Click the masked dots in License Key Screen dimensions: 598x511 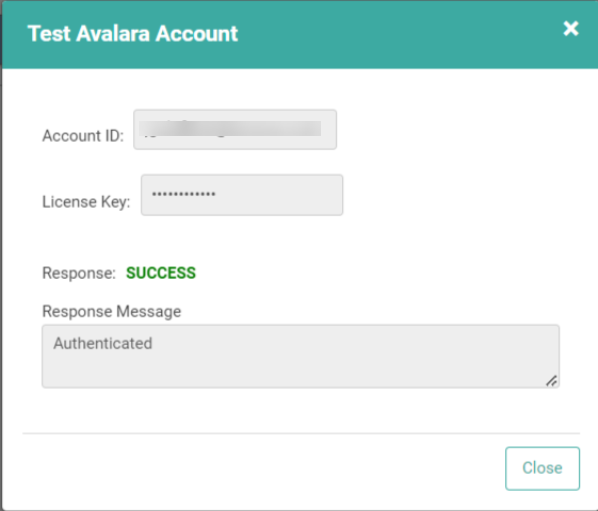point(184,194)
